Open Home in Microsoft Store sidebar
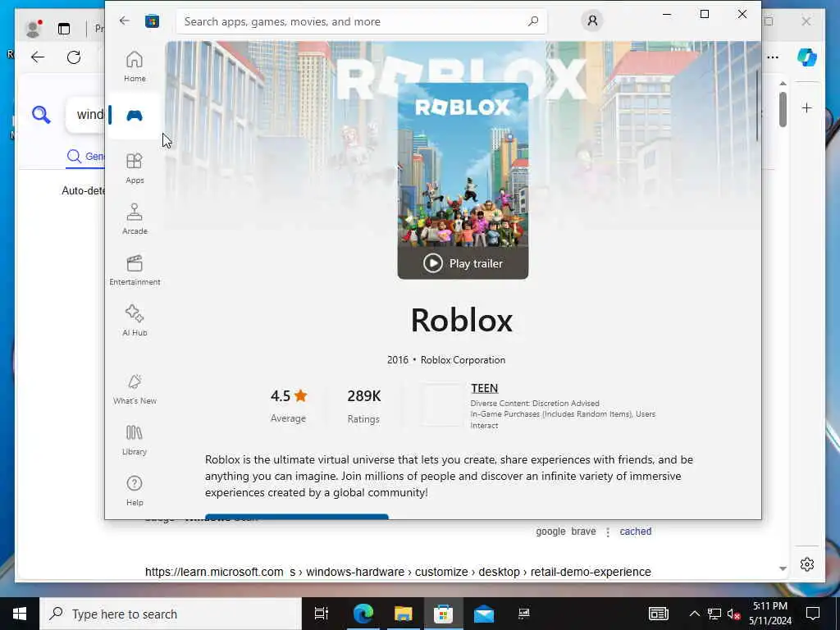This screenshot has height=630, width=840. click(x=135, y=66)
